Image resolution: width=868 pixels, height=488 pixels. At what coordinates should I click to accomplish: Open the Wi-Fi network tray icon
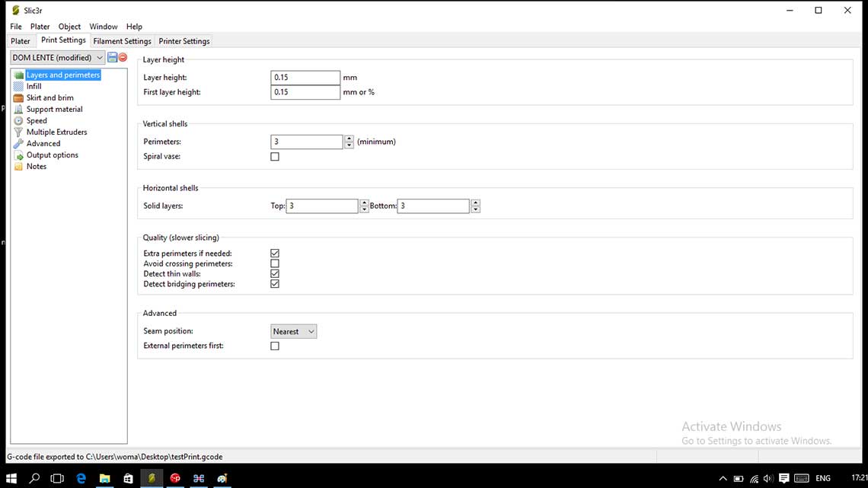click(x=754, y=479)
